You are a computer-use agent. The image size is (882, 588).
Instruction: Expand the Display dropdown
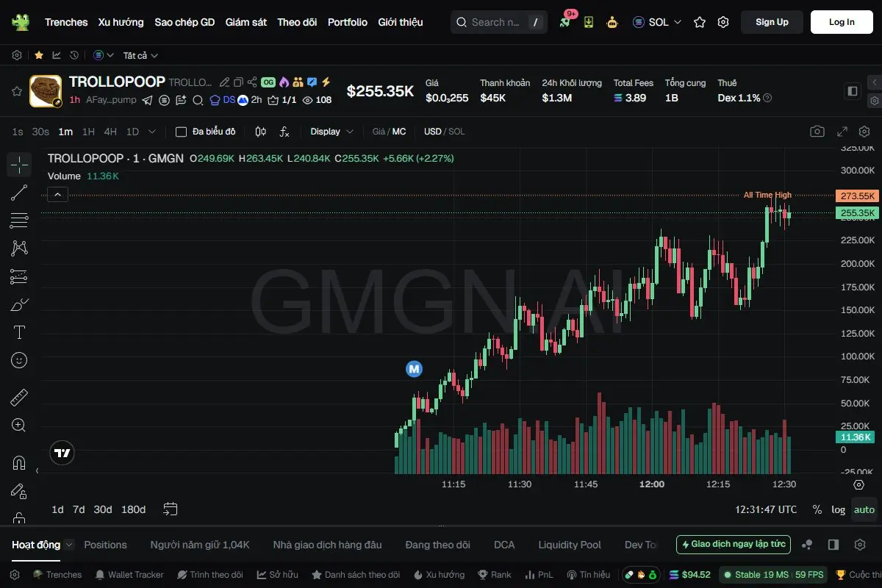(331, 132)
